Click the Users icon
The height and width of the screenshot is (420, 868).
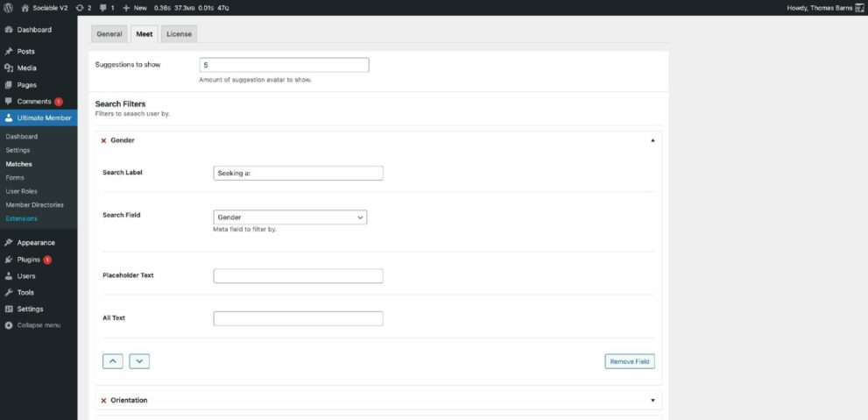coord(8,276)
